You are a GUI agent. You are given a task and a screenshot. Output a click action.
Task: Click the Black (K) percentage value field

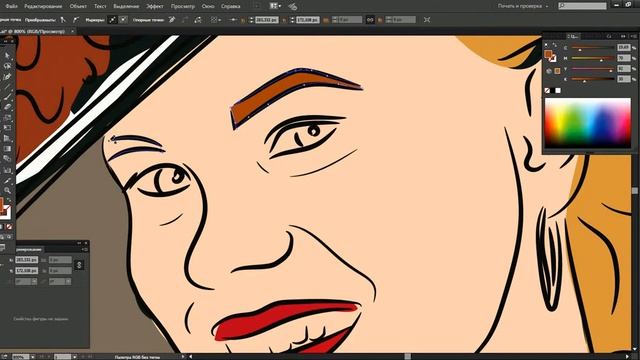623,79
